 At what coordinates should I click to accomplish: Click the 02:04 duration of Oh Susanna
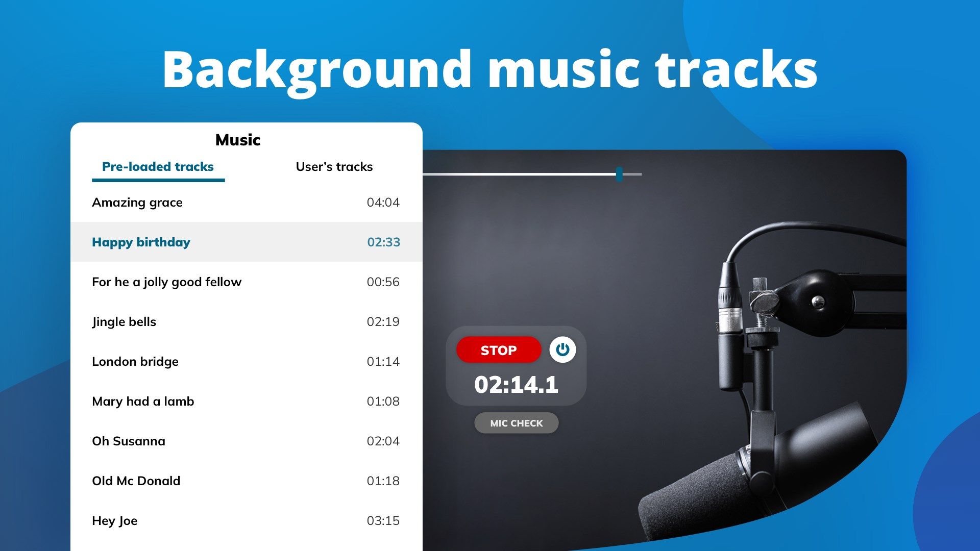(383, 441)
